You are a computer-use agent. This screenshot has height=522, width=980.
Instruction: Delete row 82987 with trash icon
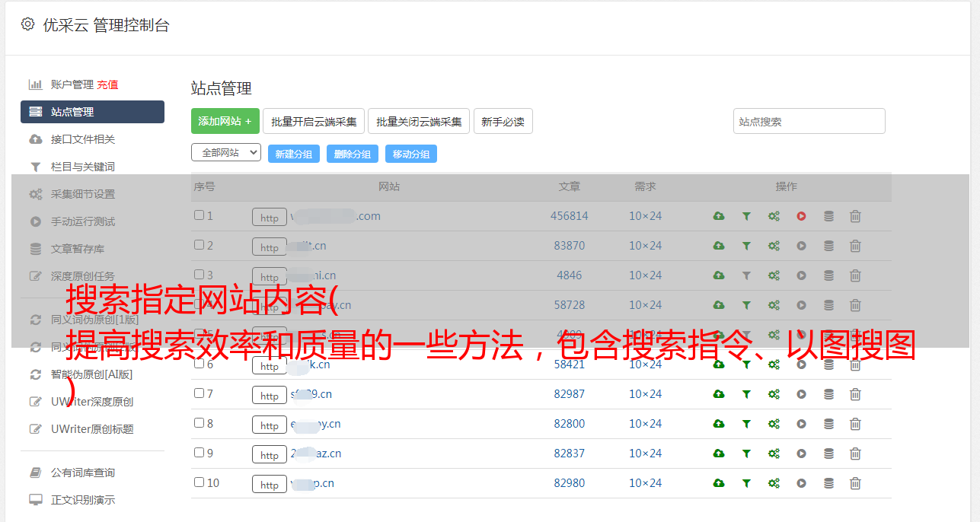855,394
